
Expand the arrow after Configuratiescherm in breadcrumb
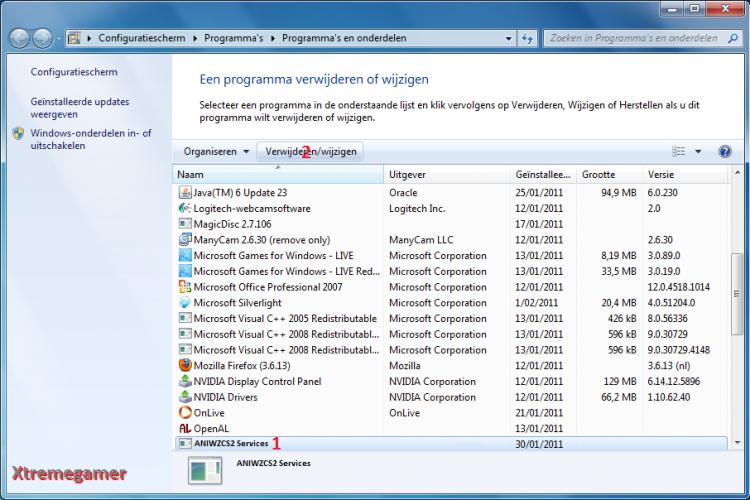[195, 38]
